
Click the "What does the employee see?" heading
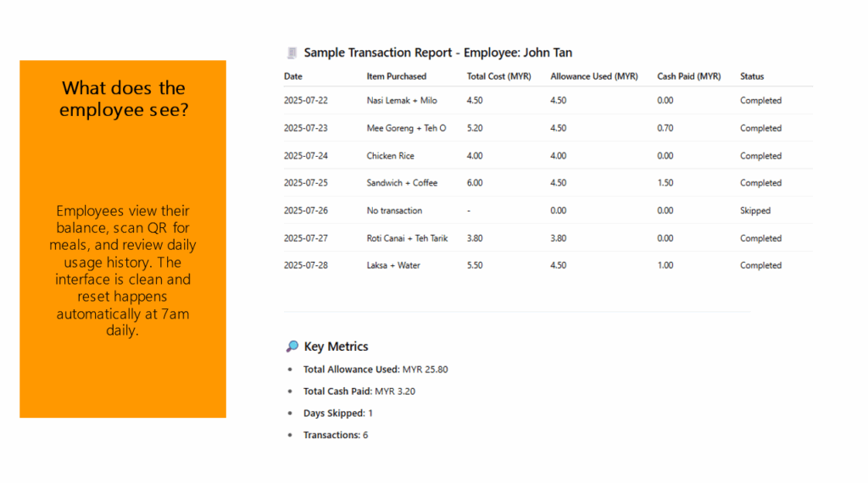pyautogui.click(x=124, y=99)
